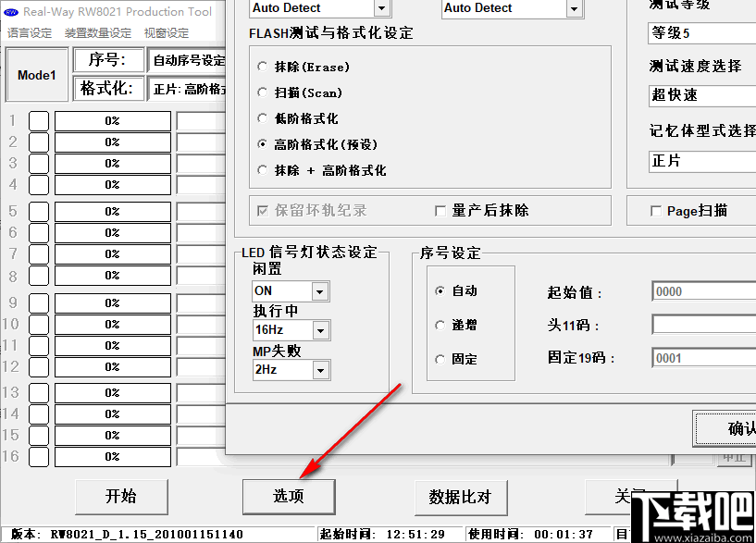Viewport: 756px width, 543px height.
Task: Click the progress bar of port 1
Action: [x=113, y=120]
